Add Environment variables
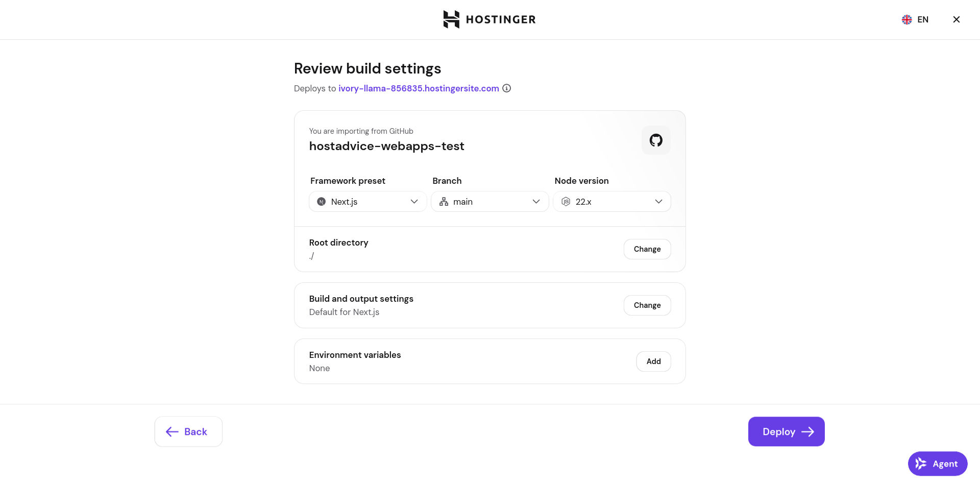The image size is (980, 483). [x=653, y=361]
